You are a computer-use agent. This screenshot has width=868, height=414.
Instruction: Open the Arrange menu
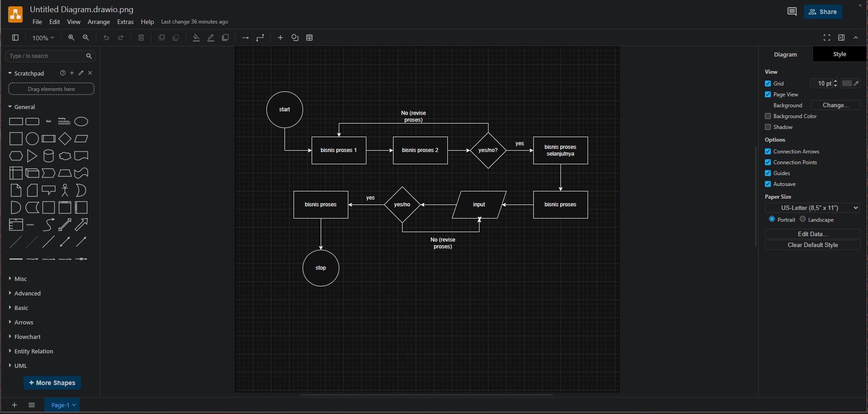pos(99,22)
